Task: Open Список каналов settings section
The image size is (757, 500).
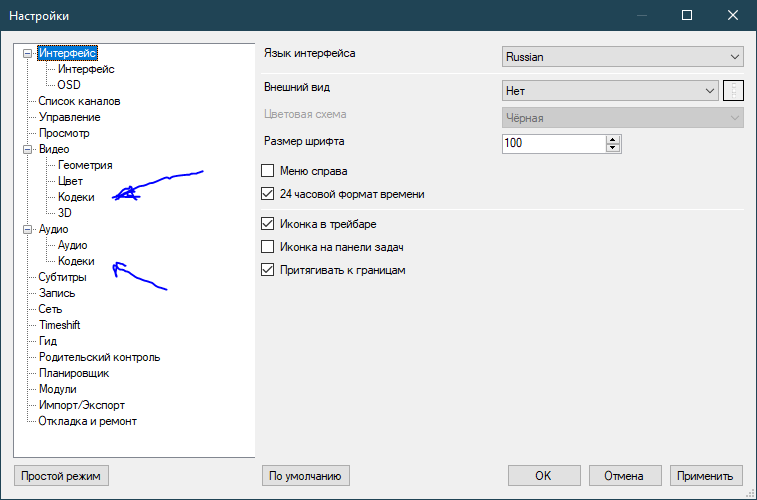Action: click(x=79, y=101)
